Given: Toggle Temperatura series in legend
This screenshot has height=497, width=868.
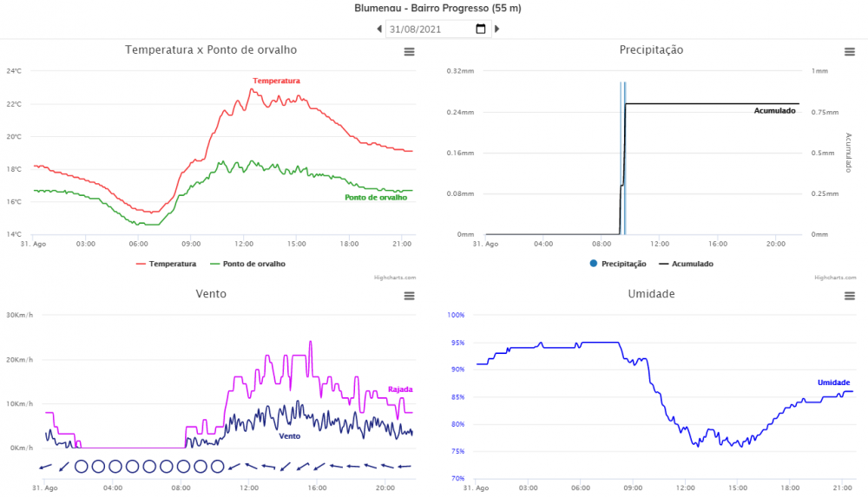Looking at the screenshot, I should tap(166, 264).
